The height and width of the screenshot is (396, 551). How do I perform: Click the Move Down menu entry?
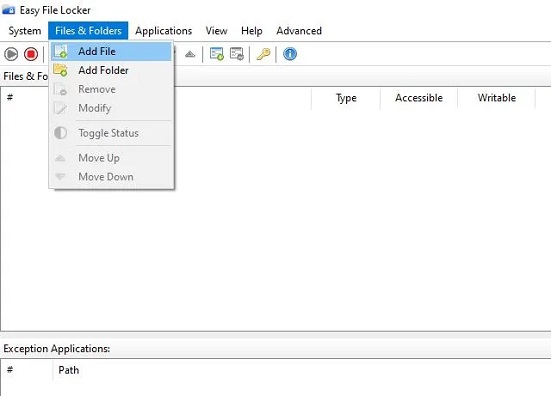pyautogui.click(x=111, y=177)
